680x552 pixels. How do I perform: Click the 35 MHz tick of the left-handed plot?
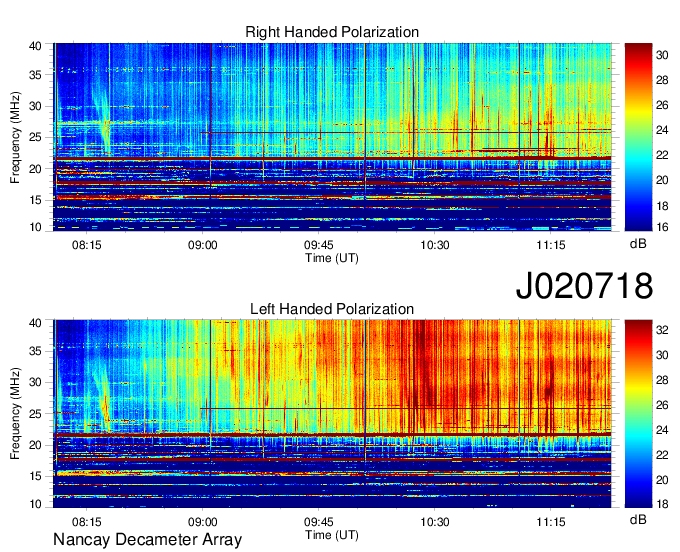35,351
